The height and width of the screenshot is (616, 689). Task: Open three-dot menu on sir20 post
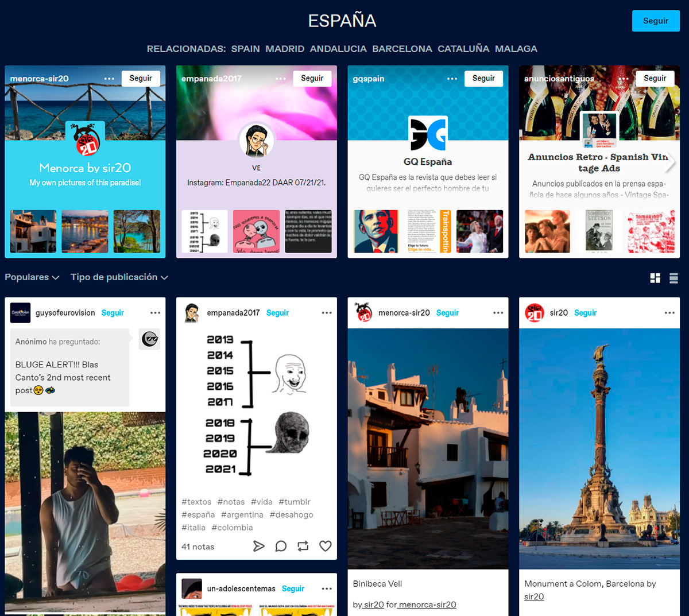click(669, 313)
